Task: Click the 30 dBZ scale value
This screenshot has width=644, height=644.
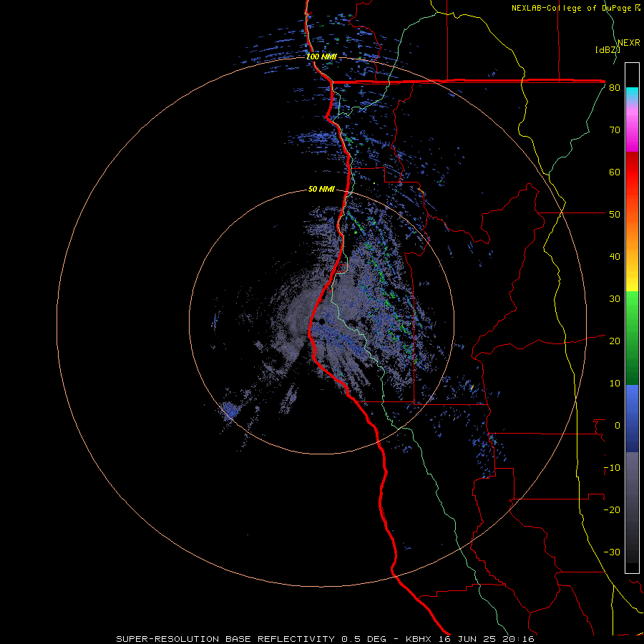Action: [615, 299]
